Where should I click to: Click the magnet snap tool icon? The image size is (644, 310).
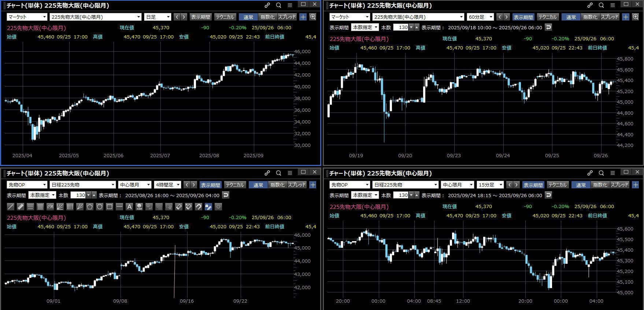coord(198,207)
